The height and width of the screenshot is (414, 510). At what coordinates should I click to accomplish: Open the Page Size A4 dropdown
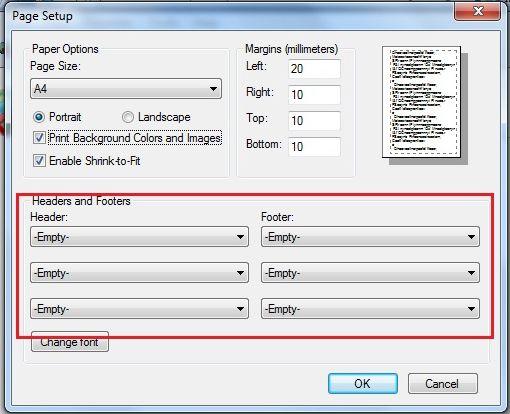point(126,89)
